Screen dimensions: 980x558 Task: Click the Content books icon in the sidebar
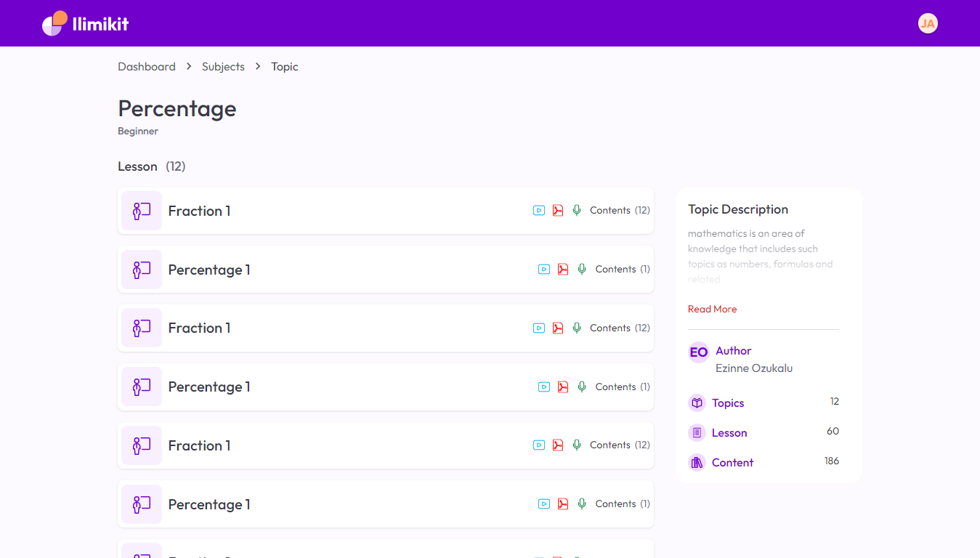(697, 463)
